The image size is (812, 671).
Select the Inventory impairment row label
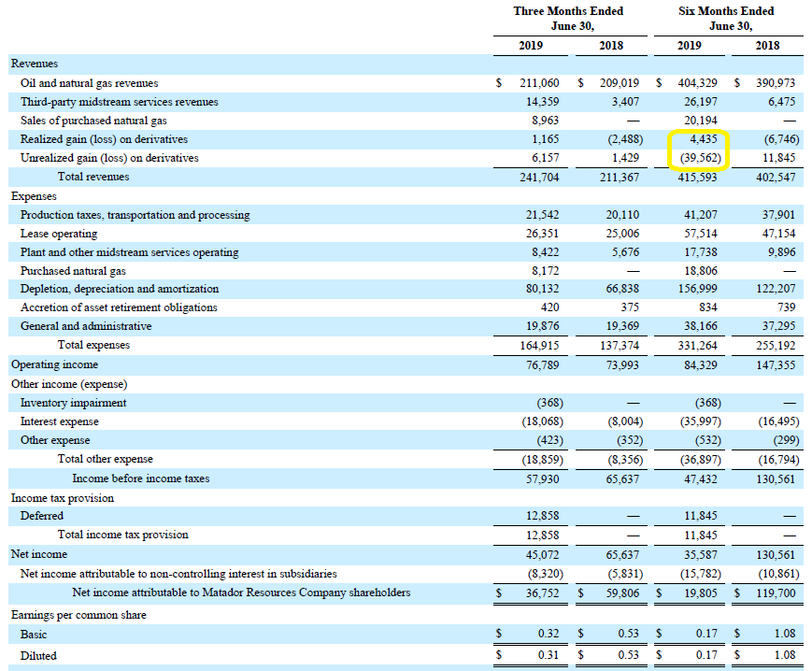pos(73,403)
